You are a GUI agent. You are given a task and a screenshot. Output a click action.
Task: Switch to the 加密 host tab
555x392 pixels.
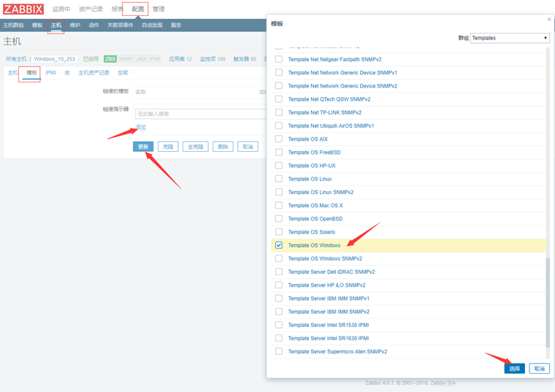(x=123, y=72)
